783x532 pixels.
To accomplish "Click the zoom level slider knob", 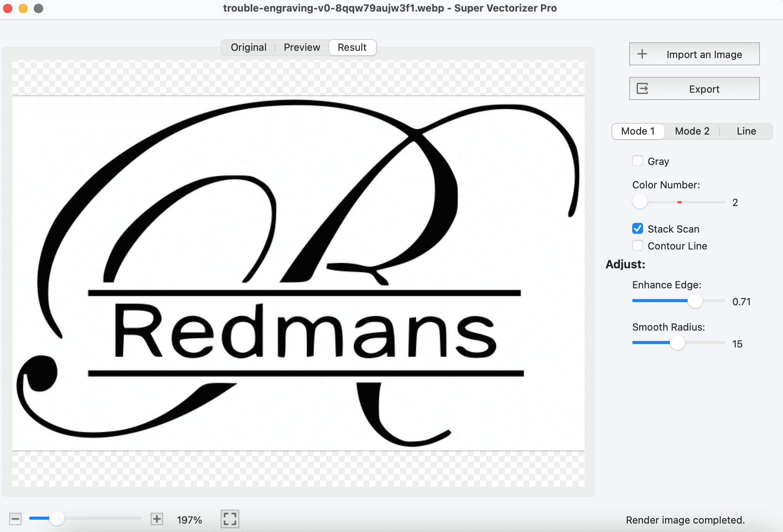I will [x=57, y=519].
